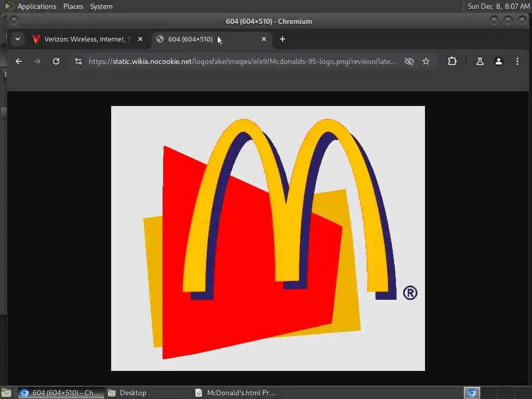Open the System menu
This screenshot has height=399, width=532.
[101, 6]
